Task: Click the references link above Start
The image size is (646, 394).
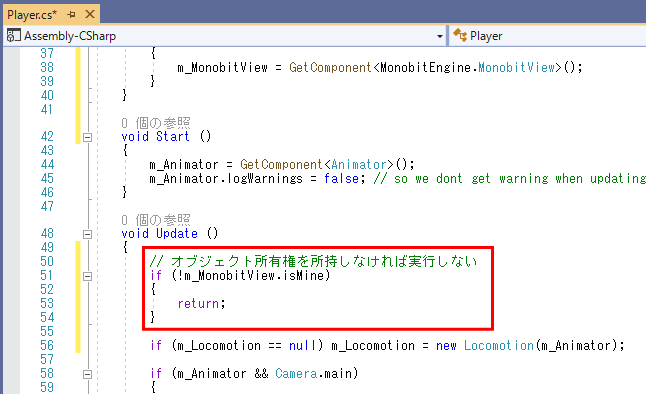Action: [x=156, y=123]
